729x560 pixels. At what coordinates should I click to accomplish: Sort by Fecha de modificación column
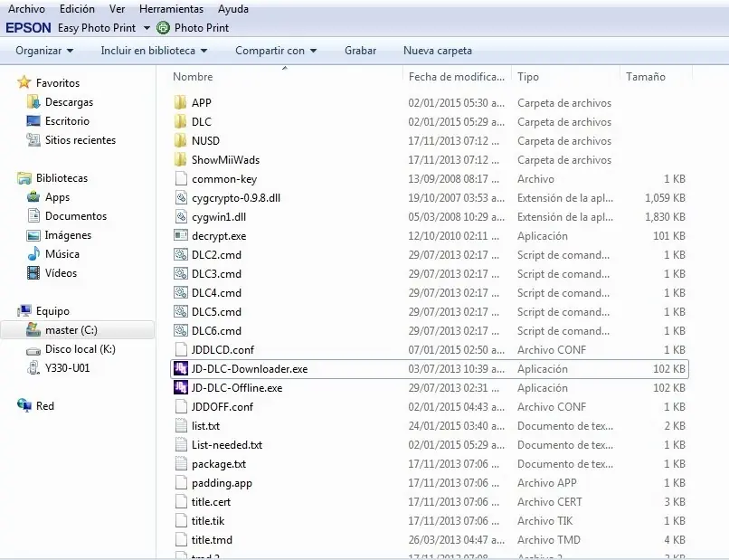click(457, 77)
